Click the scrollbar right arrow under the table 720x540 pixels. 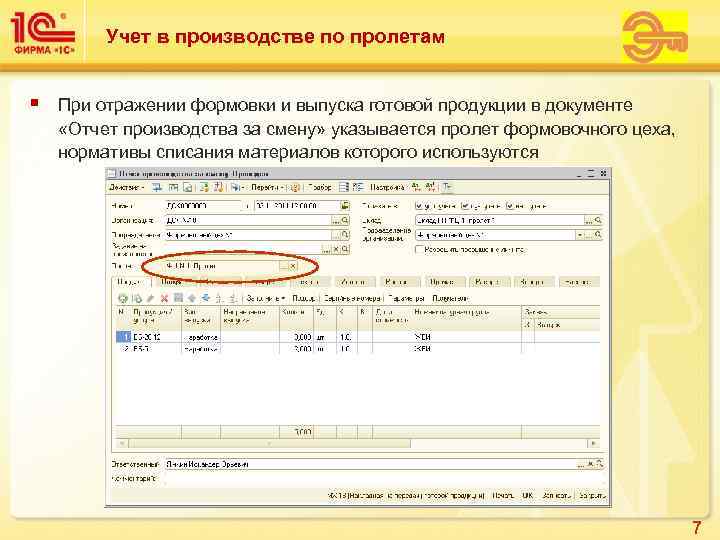click(594, 444)
